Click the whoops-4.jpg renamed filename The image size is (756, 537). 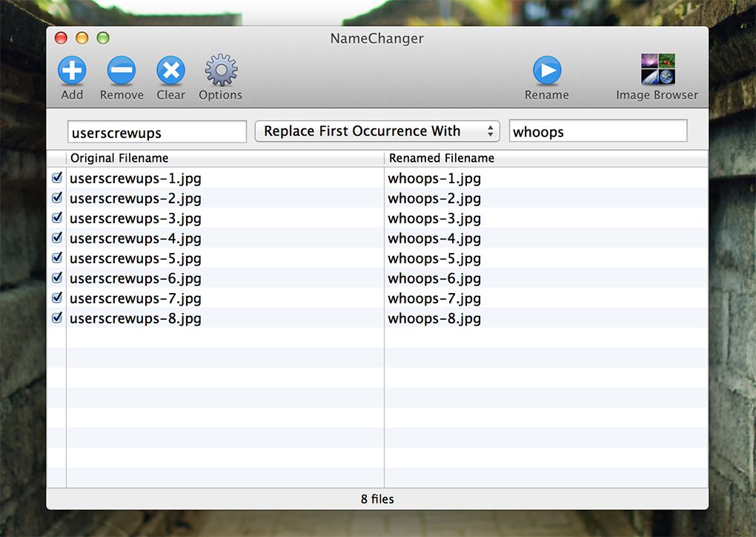434,238
